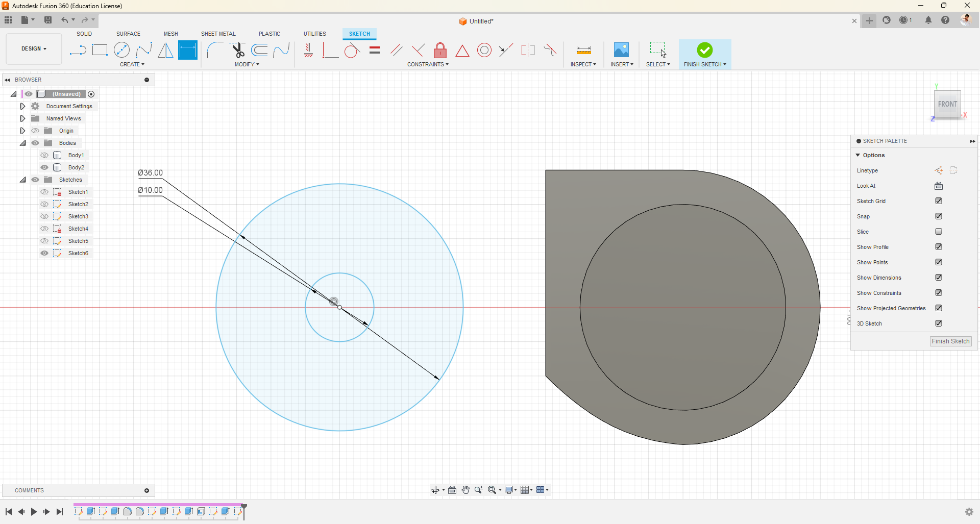Jump to the timeline end
Viewport: 980px width, 524px height.
pyautogui.click(x=60, y=512)
